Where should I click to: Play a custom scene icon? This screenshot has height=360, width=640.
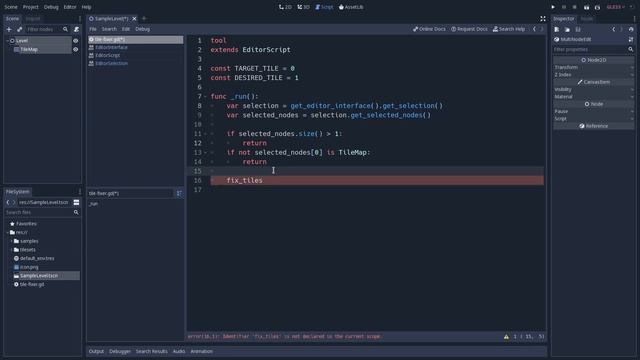point(597,7)
